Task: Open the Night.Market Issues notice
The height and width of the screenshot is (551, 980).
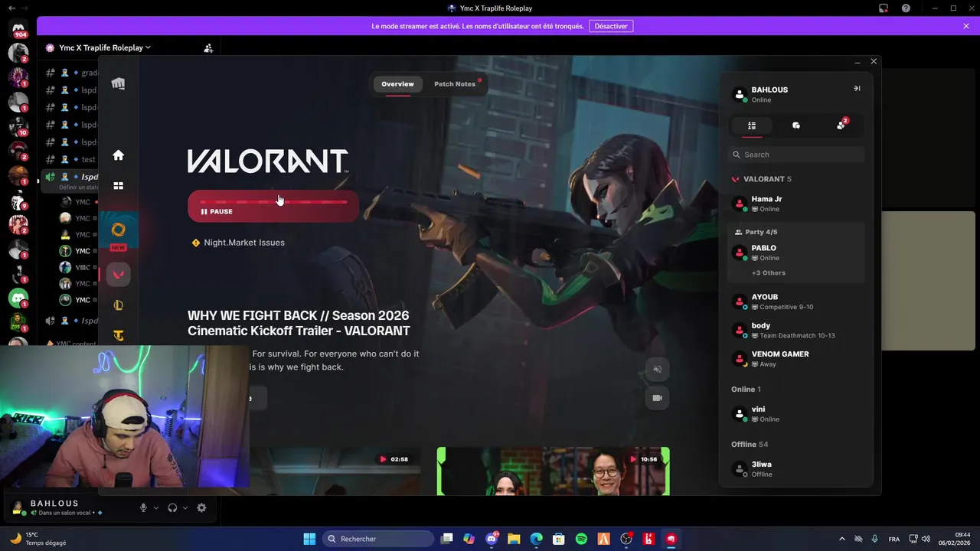Action: point(238,243)
